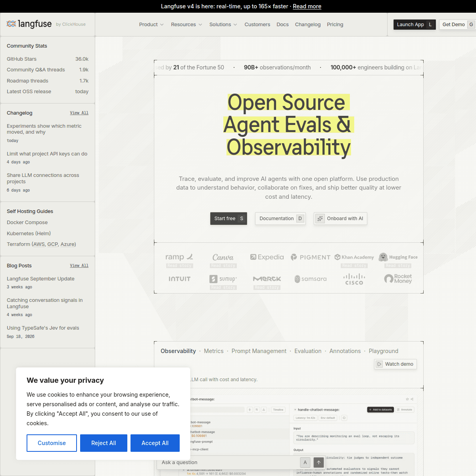476x476 pixels.
Task: Click the Onboard with AI sparkle icon
Action: click(320, 219)
